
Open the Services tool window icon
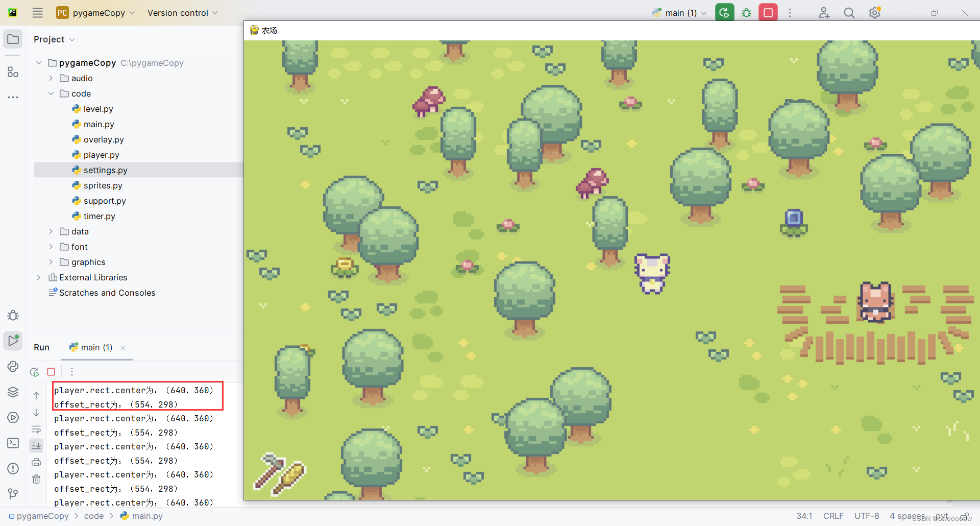tap(13, 417)
